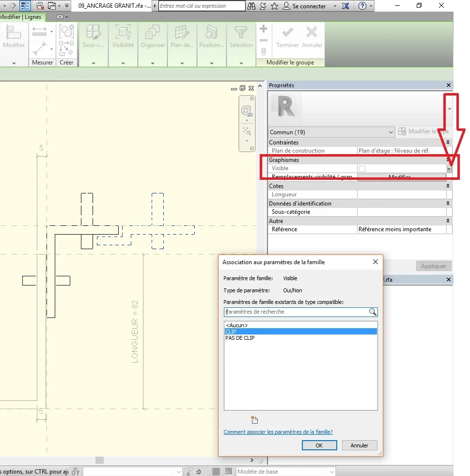This screenshot has height=476, width=470.
Task: Click the switch windows icon
Action: click(52, 6)
